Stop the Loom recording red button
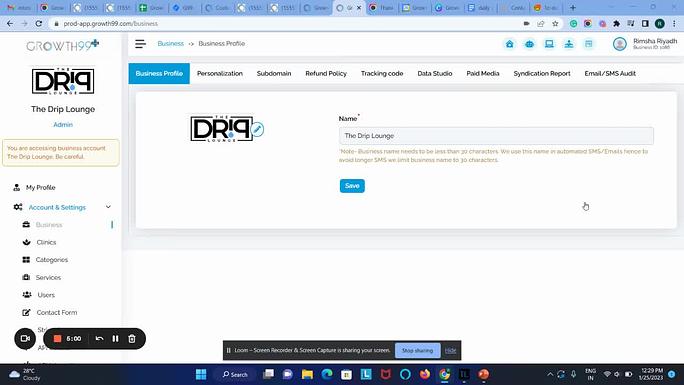This screenshot has width=684, height=385. (57, 338)
